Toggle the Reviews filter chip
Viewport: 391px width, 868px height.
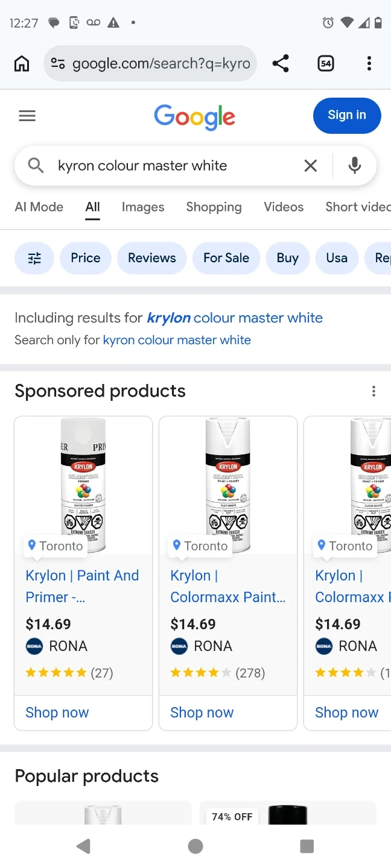(x=151, y=258)
